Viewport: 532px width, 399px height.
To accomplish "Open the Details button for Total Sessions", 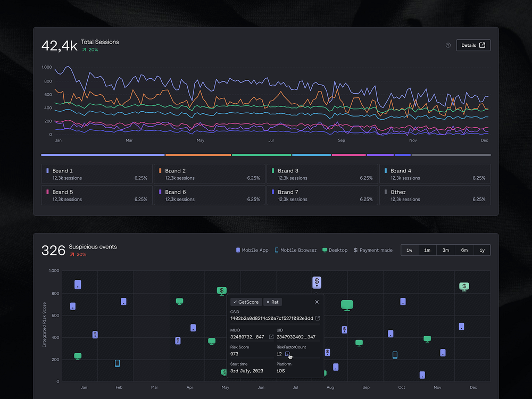I will click(x=473, y=45).
